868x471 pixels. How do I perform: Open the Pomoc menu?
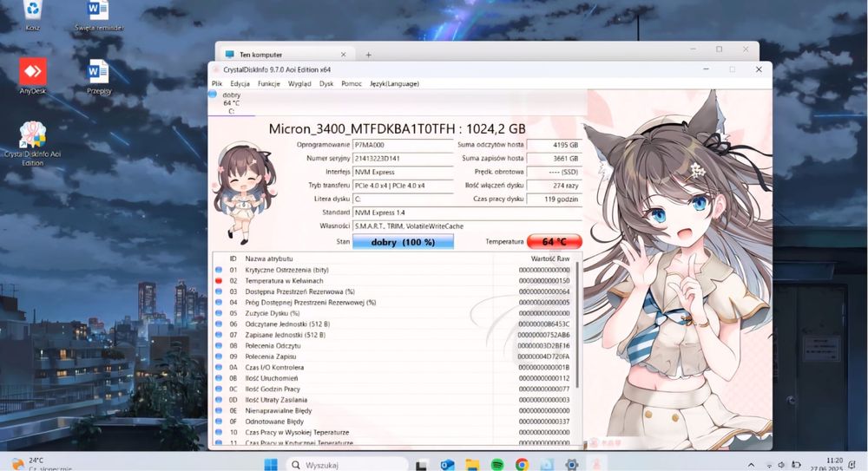click(352, 83)
